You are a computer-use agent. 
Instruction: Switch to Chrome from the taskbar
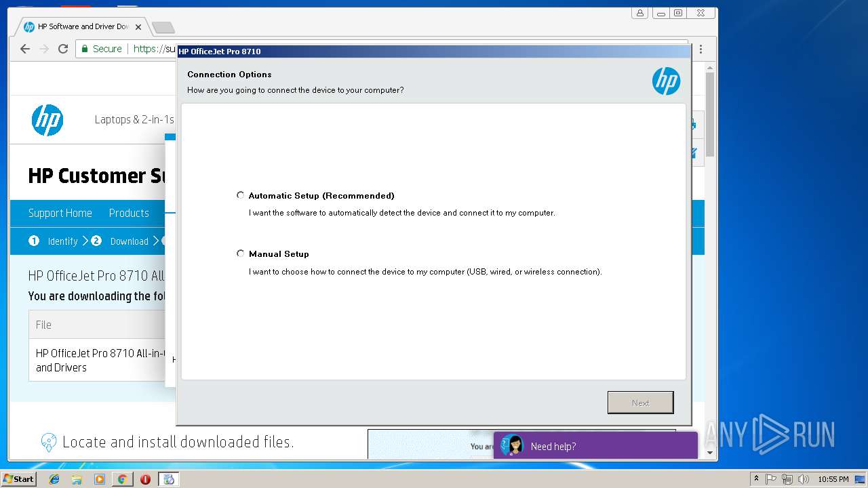click(x=122, y=479)
